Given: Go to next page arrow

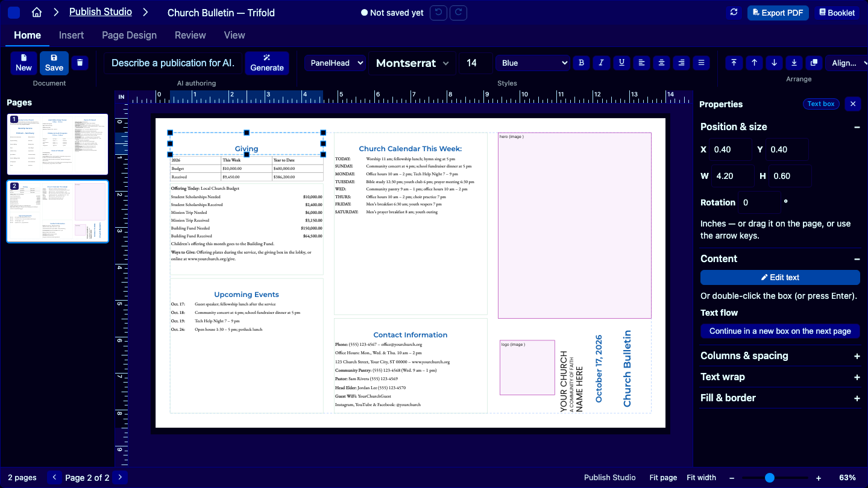Looking at the screenshot, I should point(120,477).
